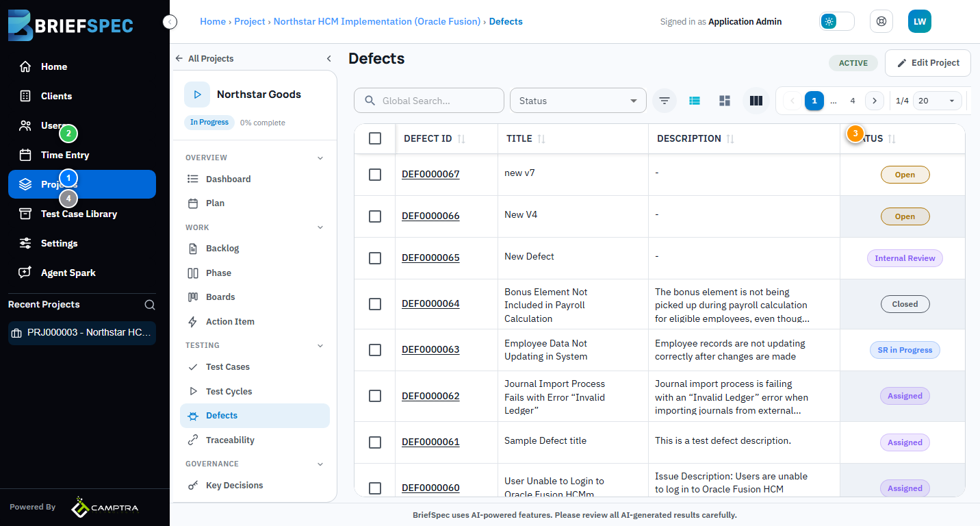This screenshot has height=526, width=980.
Task: Switch to card grid view icon
Action: tap(725, 101)
